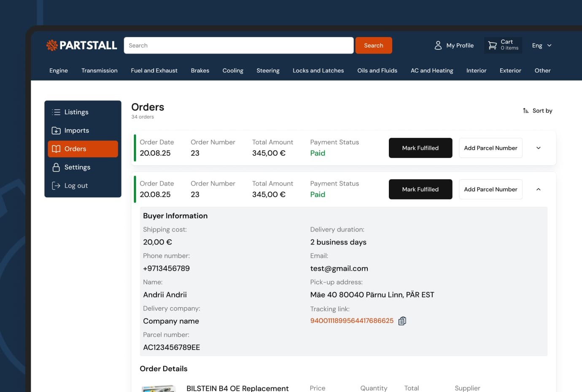Image resolution: width=582 pixels, height=392 pixels.
Task: Mark the expanded second order fulfilled
Action: 420,189
